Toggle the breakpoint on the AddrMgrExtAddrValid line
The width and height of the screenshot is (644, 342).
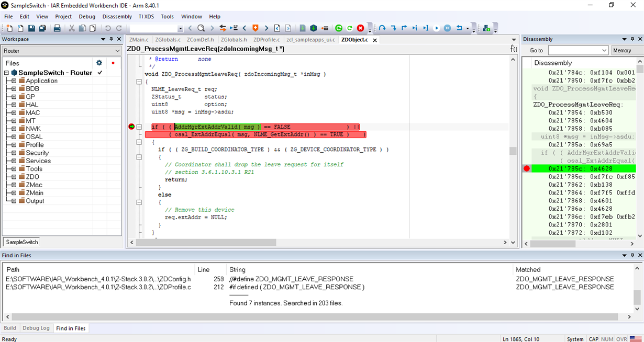point(131,127)
